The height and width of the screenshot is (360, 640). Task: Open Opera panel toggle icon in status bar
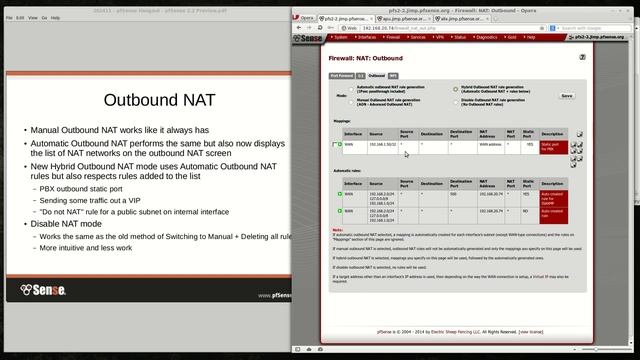tap(298, 349)
